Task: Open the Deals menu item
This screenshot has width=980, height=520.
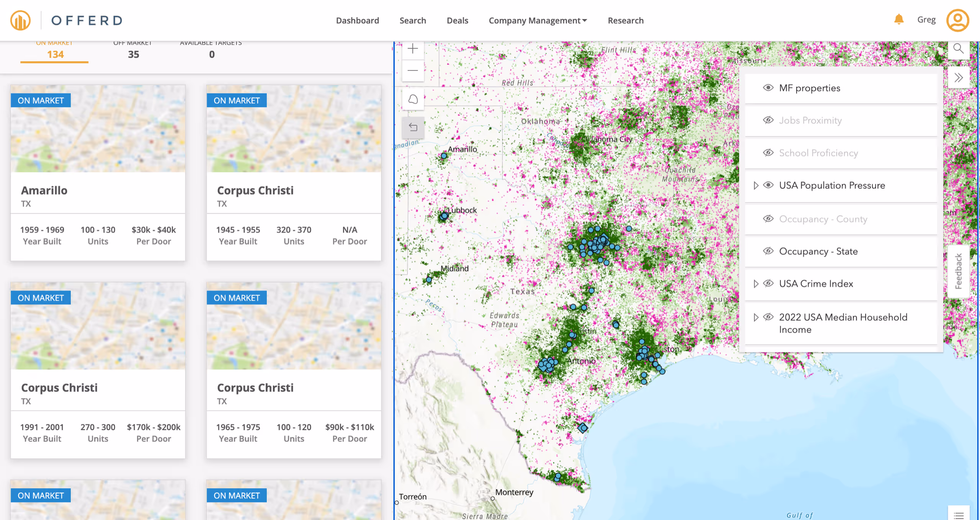Action: [x=457, y=20]
